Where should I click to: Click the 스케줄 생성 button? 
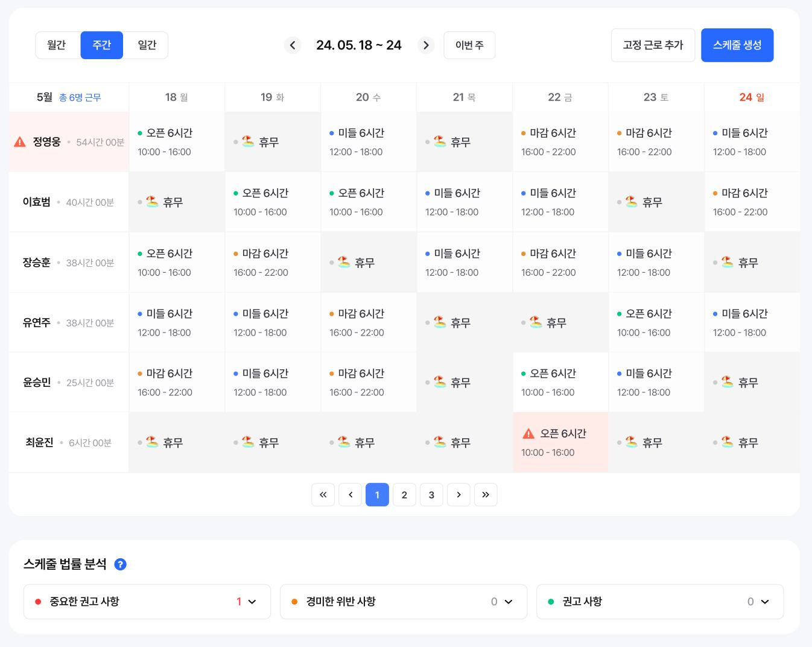[737, 45]
